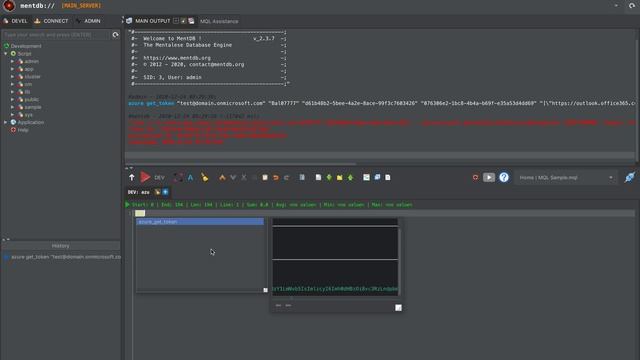Image resolution: width=640 pixels, height=360 pixels.
Task: Click the blue plus icon beside DEV: azu
Action: [x=165, y=192]
